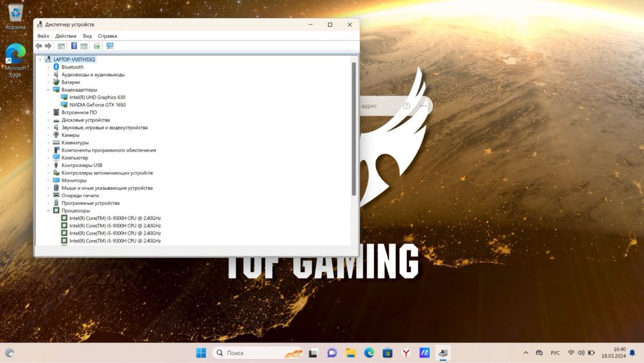
Task: Click the Камеры webcam icon
Action: point(56,135)
